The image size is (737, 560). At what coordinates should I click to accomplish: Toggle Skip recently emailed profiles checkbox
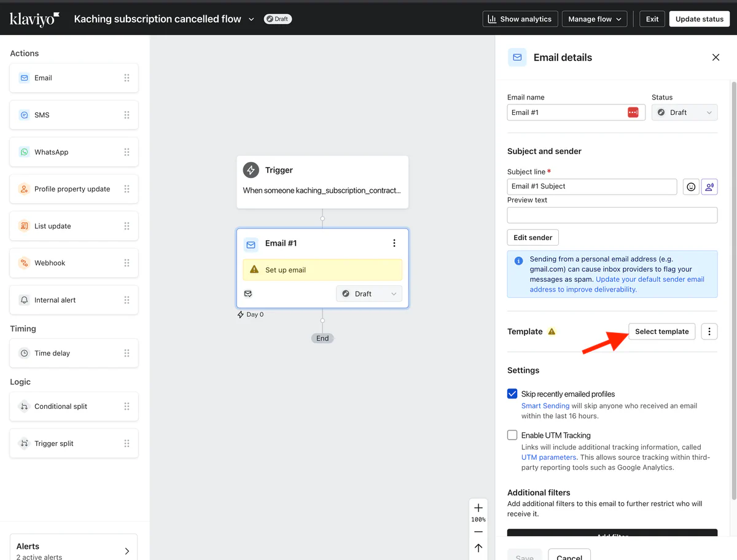point(512,394)
